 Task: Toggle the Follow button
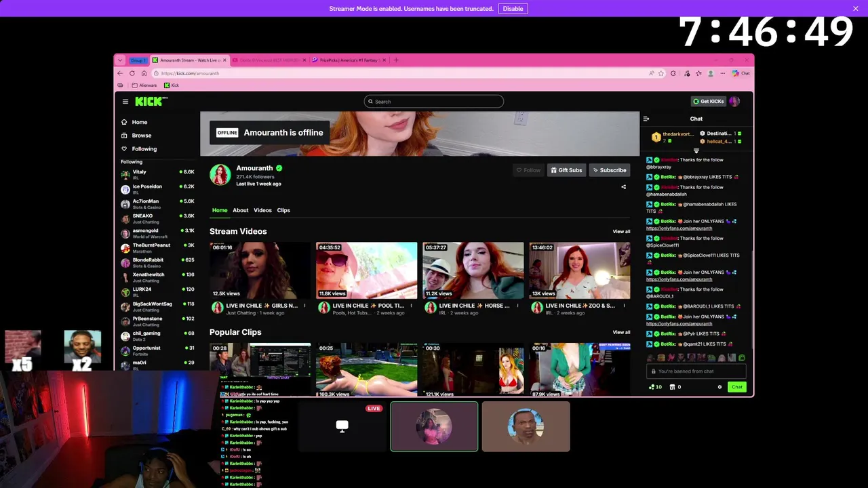click(x=528, y=170)
